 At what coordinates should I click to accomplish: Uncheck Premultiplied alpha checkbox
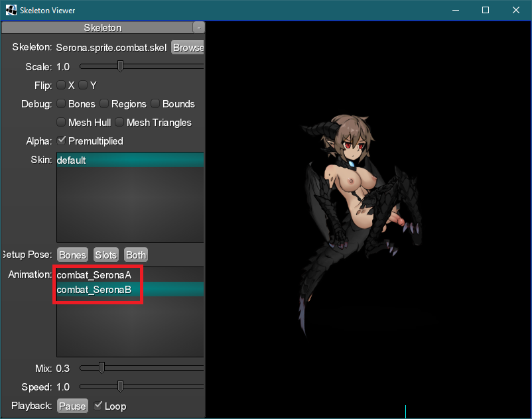point(61,141)
